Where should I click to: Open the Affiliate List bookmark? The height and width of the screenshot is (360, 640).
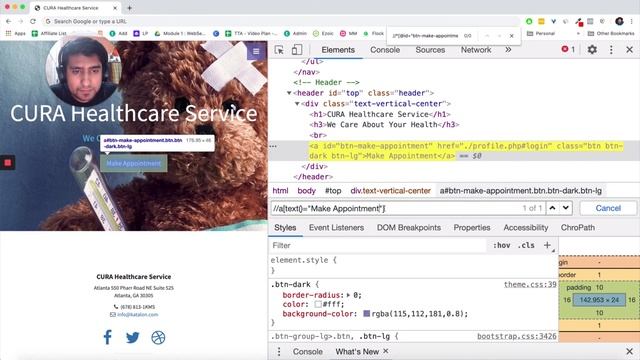pos(49,33)
